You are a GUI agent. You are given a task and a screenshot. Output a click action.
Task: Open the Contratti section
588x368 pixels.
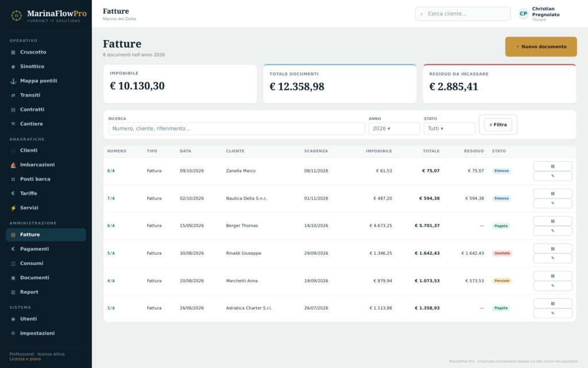tap(46, 110)
